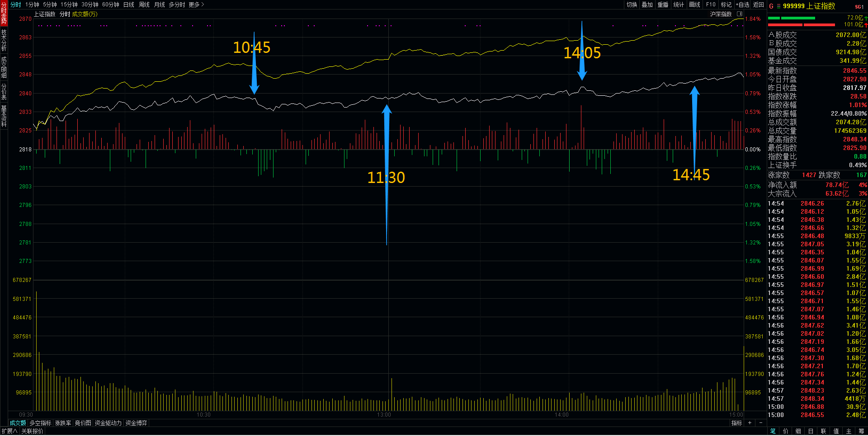Click the 涨家数 1427 figure
This screenshot has height=436, width=868.
809,175
